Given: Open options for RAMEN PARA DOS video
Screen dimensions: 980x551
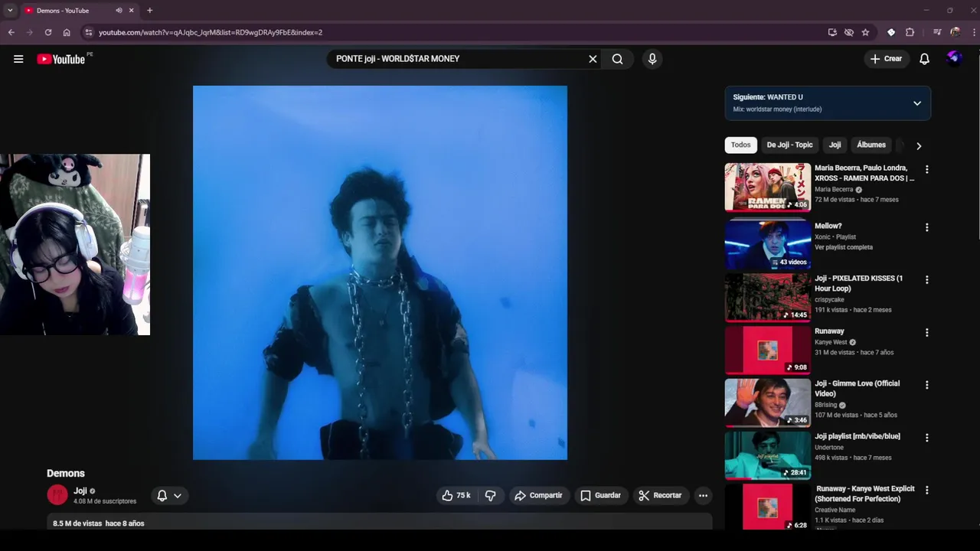Looking at the screenshot, I should point(926,169).
